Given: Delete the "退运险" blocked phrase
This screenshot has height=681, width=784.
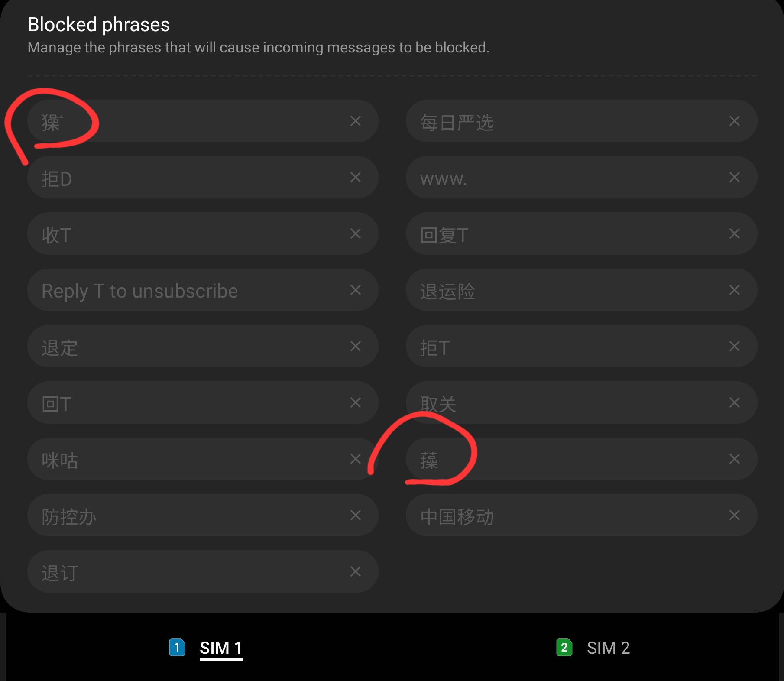Looking at the screenshot, I should click(x=735, y=290).
